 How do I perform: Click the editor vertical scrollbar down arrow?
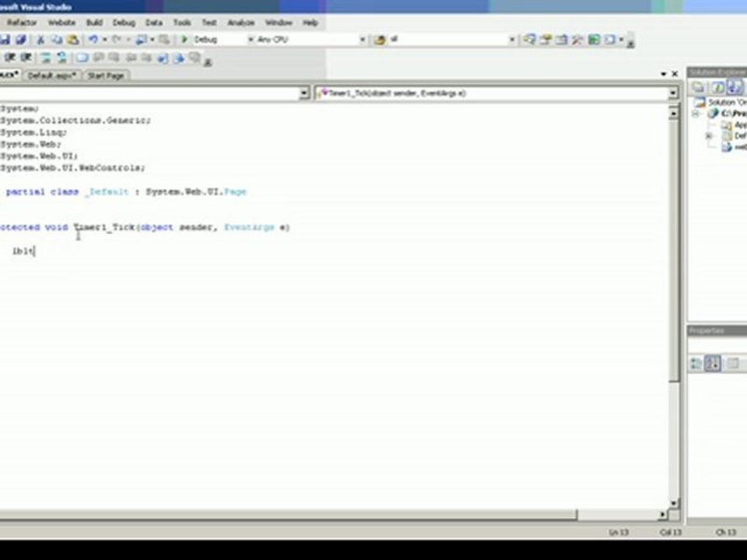coord(673,503)
